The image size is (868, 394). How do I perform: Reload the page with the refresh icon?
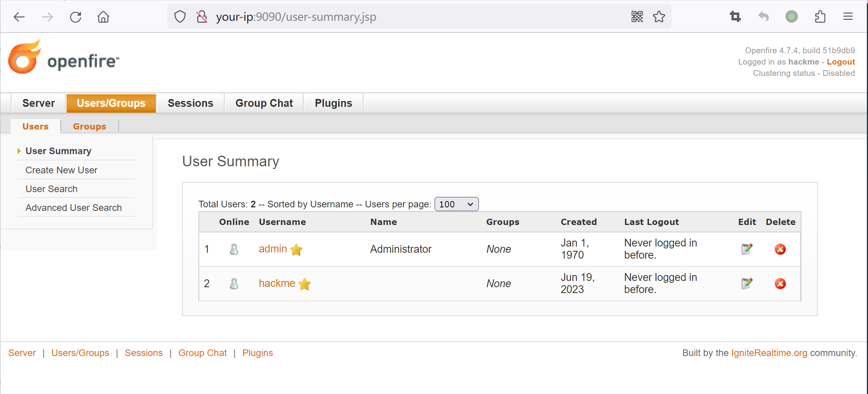(76, 17)
